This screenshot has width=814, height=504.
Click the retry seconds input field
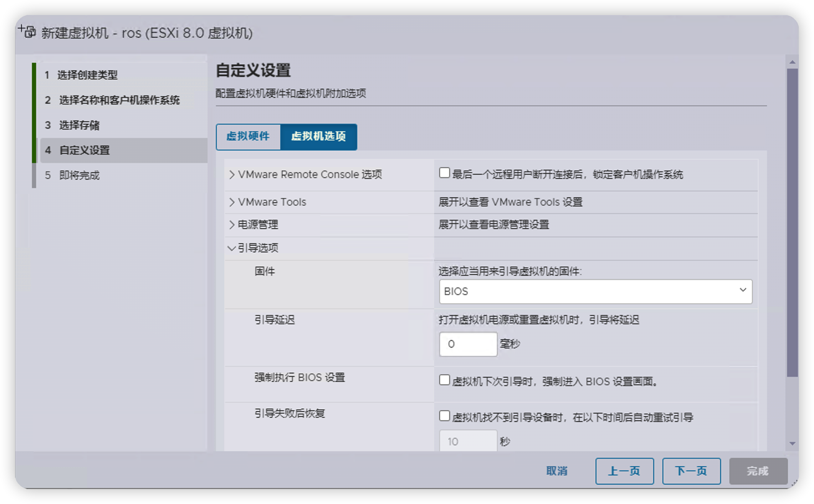468,441
